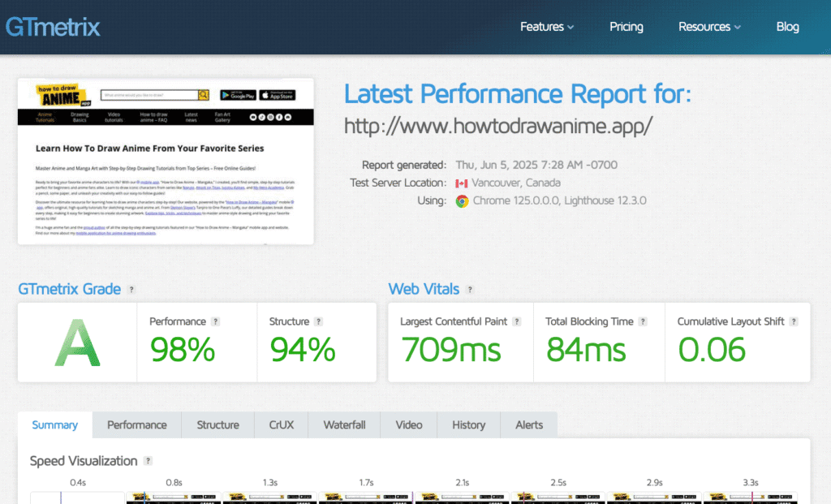Click Chrome 125.0.0.0, Lighthouse 12.3.0 text
This screenshot has height=504, width=831.
pyautogui.click(x=560, y=200)
